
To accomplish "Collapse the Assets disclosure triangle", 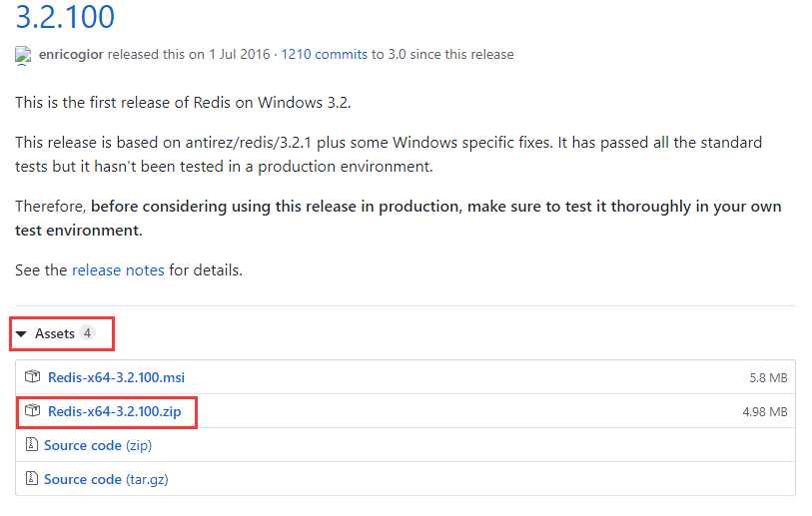I will click(21, 333).
